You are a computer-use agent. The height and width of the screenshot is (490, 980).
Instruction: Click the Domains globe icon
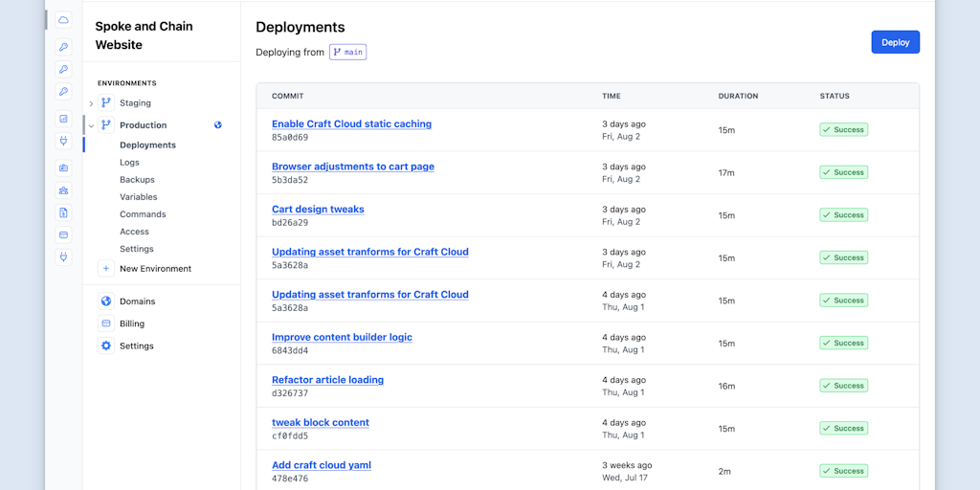pyautogui.click(x=106, y=301)
